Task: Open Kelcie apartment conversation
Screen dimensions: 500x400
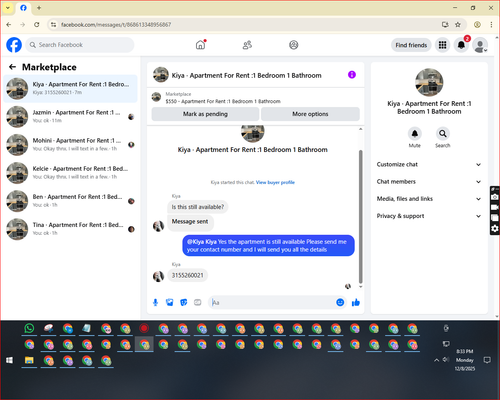Action: pyautogui.click(x=70, y=173)
